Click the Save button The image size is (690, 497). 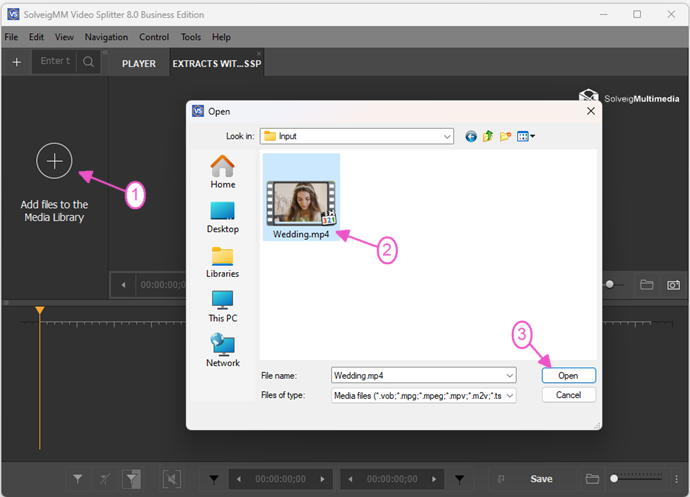[541, 479]
